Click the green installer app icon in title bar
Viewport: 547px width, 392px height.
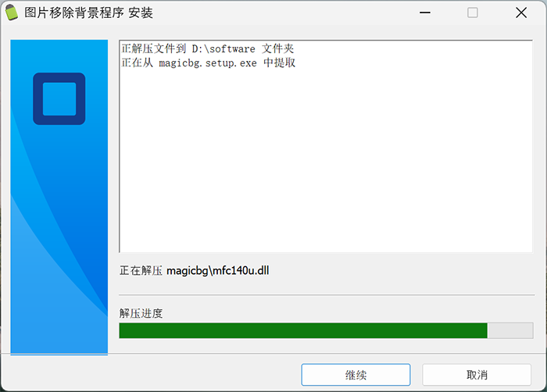coord(12,12)
